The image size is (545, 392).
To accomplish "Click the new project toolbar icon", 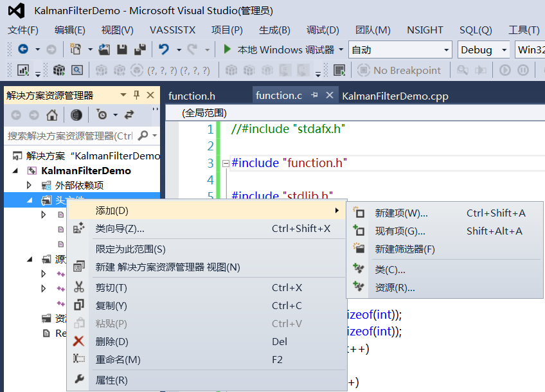I will [75, 49].
